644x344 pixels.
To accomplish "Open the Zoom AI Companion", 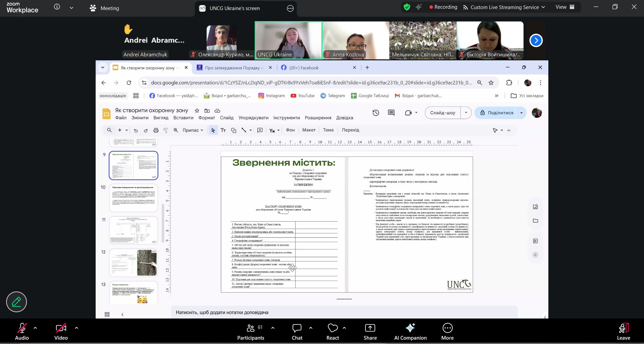I will (410, 331).
